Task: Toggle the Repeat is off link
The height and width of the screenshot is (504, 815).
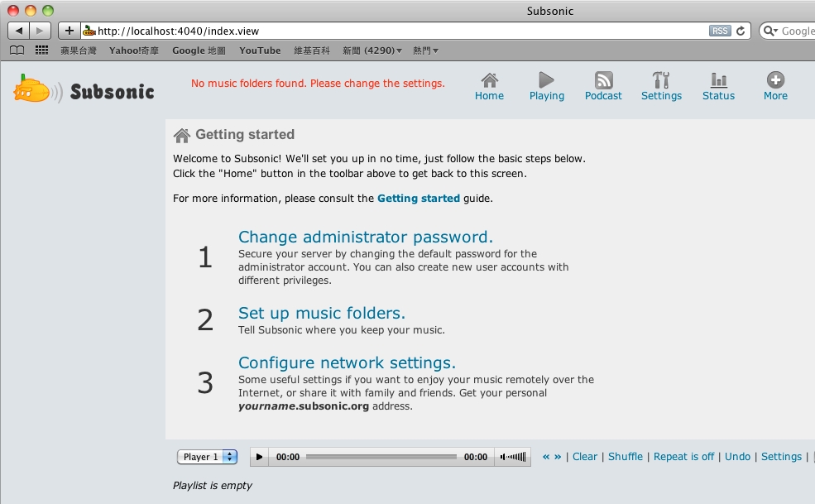Action: click(x=683, y=456)
